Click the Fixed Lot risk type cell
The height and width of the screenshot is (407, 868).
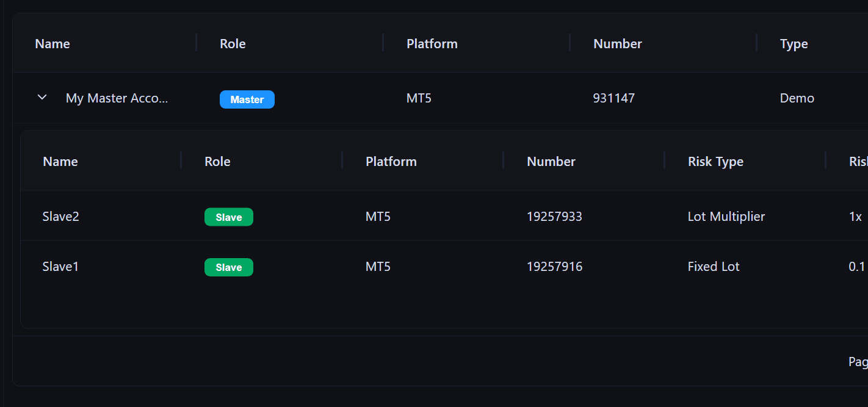tap(714, 267)
